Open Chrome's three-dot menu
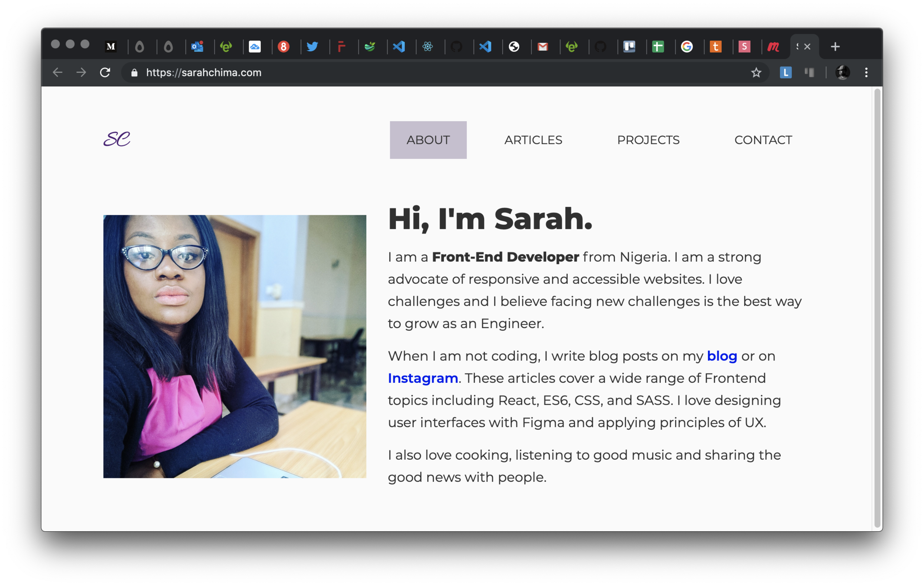Viewport: 924px width, 586px height. click(x=866, y=72)
